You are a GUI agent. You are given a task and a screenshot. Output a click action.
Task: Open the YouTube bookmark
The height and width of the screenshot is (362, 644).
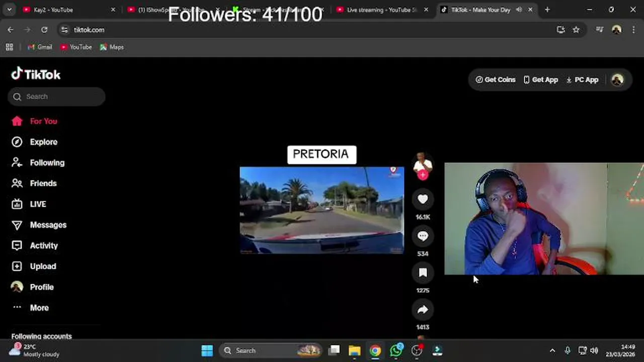point(76,47)
